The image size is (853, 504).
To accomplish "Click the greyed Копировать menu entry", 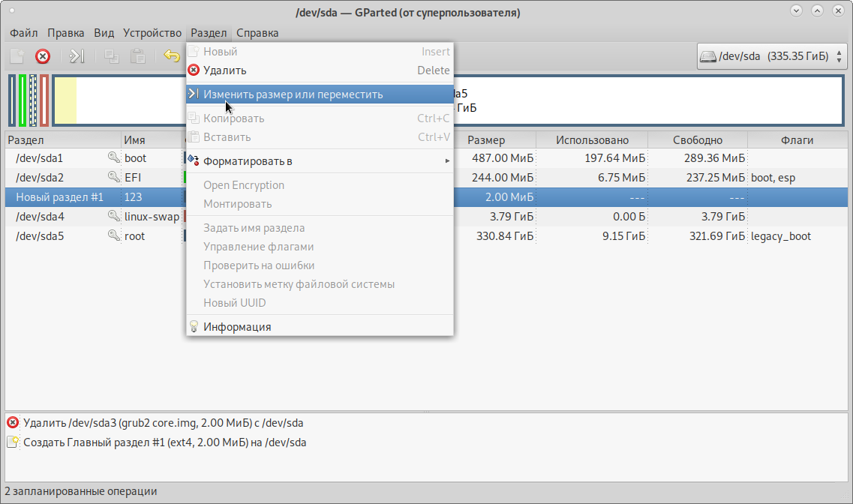I will 320,118.
